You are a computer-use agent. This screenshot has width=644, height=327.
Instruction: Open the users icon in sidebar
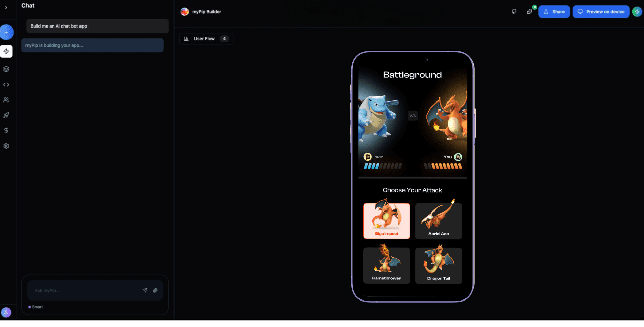tap(6, 100)
